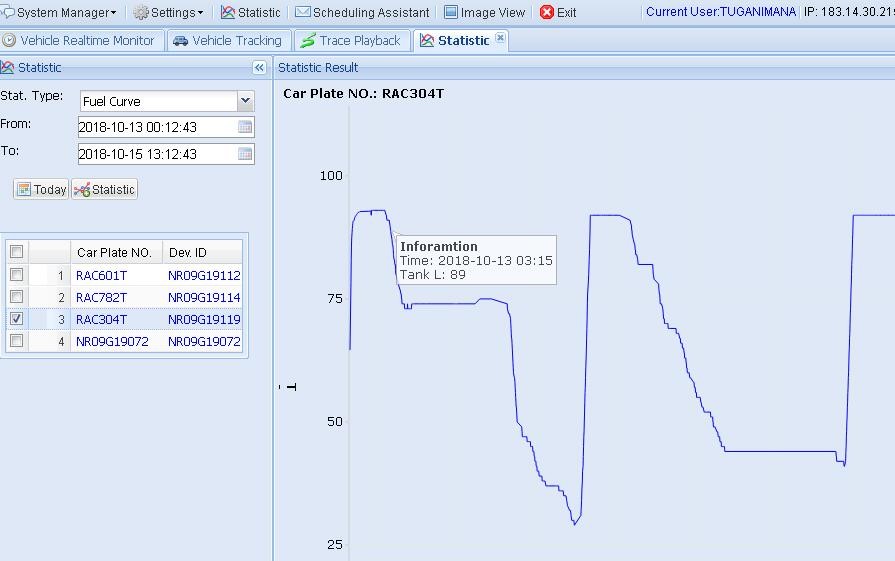Switch to Vehicle Tracking tab
This screenshot has width=895, height=561.
point(228,41)
